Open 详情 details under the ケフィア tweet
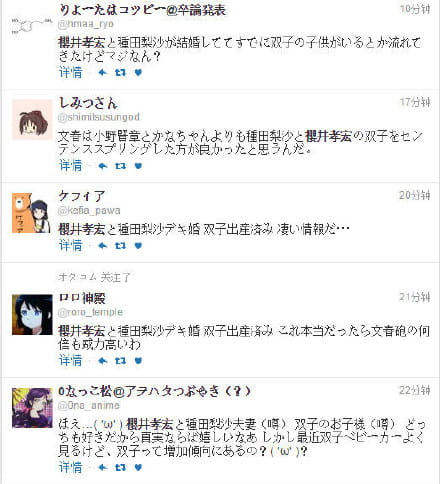This screenshot has height=484, width=440. [x=70, y=246]
